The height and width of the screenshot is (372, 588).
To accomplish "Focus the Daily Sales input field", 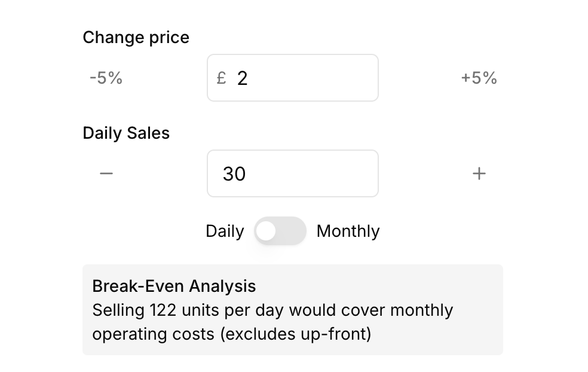I will (305, 173).
